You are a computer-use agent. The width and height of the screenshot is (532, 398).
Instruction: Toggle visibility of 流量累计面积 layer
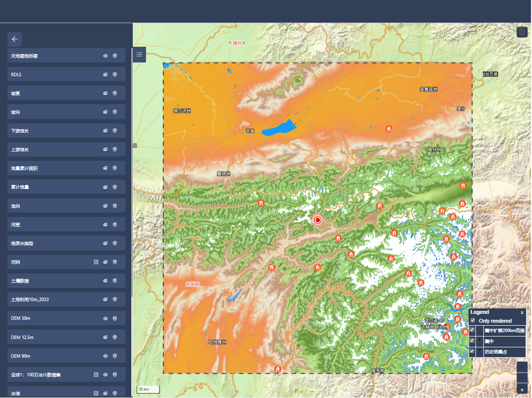pos(106,168)
